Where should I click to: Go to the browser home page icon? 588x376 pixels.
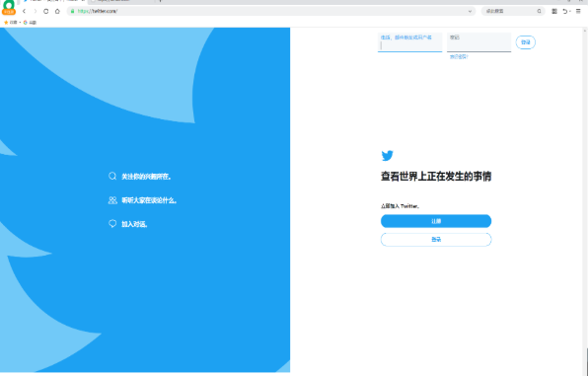point(57,11)
